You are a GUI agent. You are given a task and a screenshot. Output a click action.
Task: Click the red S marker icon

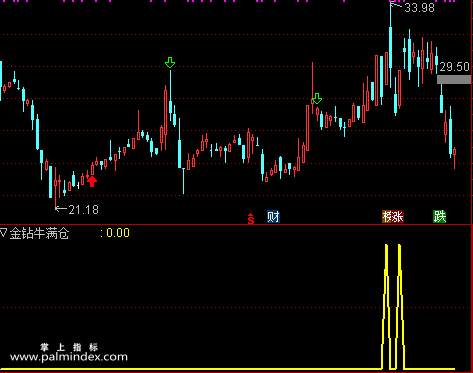pyautogui.click(x=251, y=219)
